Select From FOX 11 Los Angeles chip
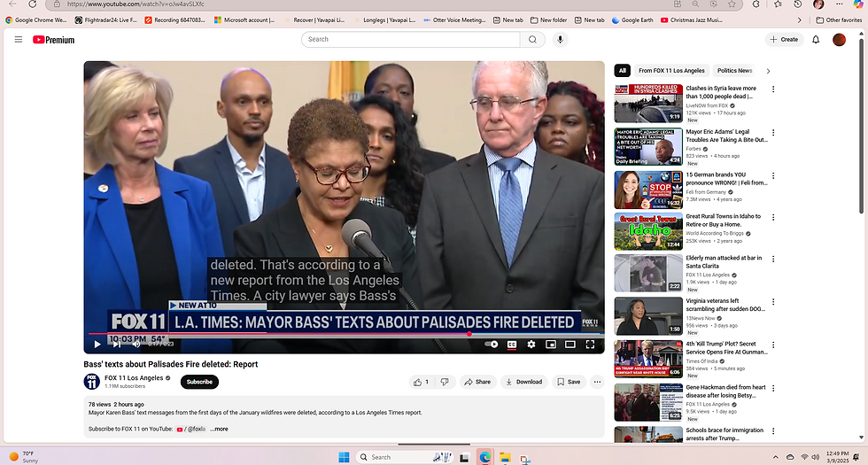 coord(671,70)
